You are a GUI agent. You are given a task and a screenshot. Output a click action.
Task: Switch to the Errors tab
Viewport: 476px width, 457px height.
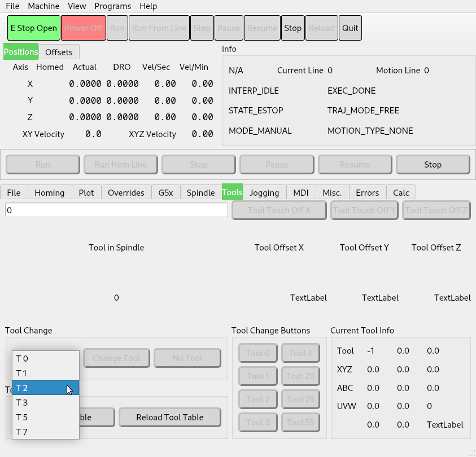click(x=367, y=192)
